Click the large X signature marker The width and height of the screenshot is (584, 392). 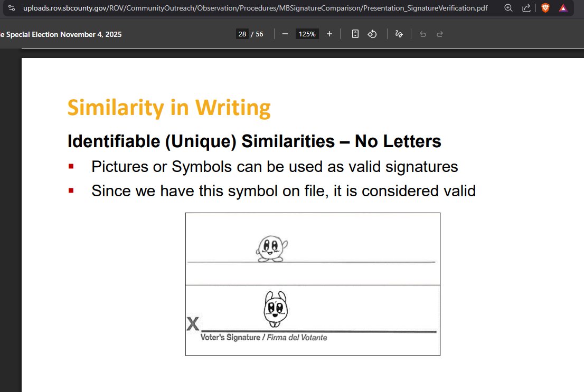(x=193, y=324)
